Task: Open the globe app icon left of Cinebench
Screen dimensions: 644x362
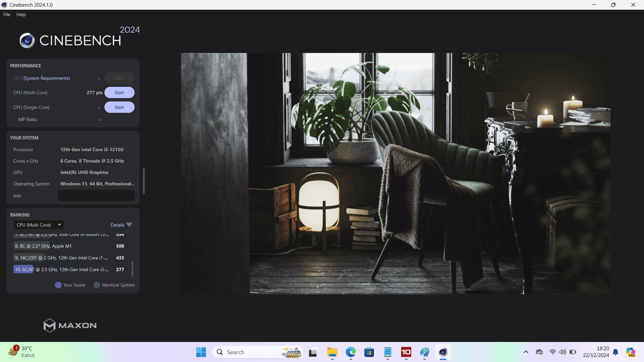Action: coord(425,352)
